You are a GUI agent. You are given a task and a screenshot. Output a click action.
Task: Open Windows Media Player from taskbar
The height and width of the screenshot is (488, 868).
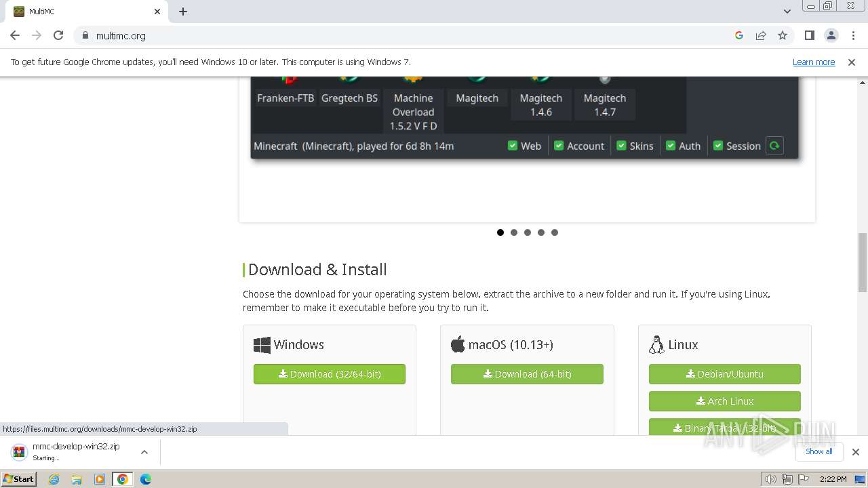click(100, 479)
